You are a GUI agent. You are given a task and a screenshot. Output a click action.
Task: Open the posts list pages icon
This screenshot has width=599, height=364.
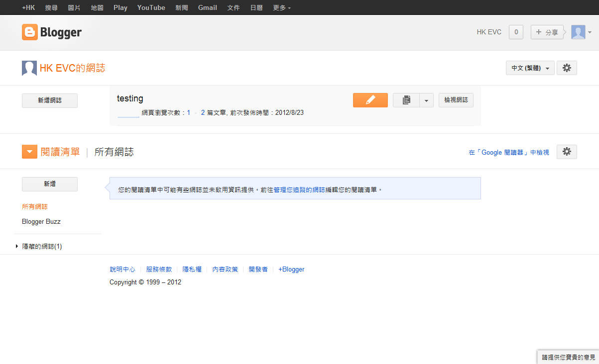point(406,100)
